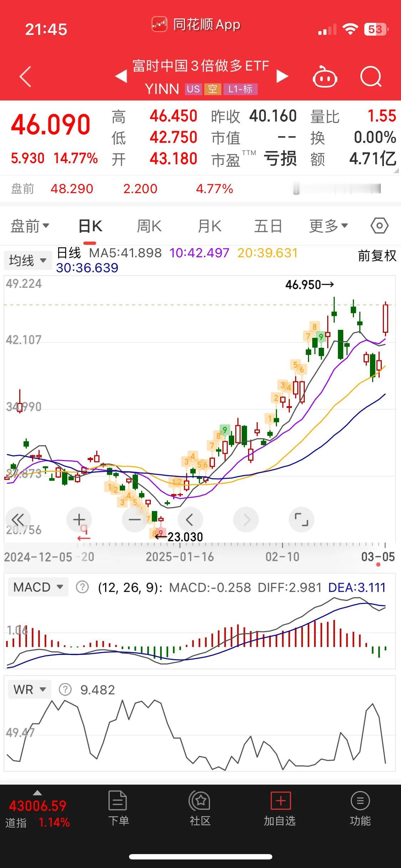Open chart settings hexagon icon
This screenshot has width=401, height=868.
pyautogui.click(x=379, y=226)
